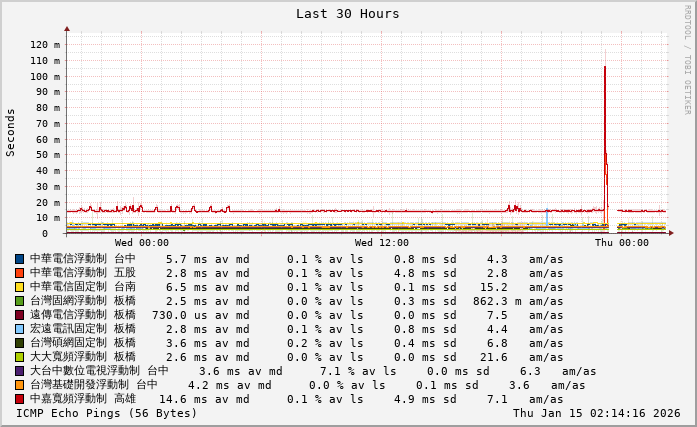Viewport: 697px width, 427px height.
Task: Click the orange swatch for 台灣基礎開發浮動制 台中
Action: click(19, 385)
